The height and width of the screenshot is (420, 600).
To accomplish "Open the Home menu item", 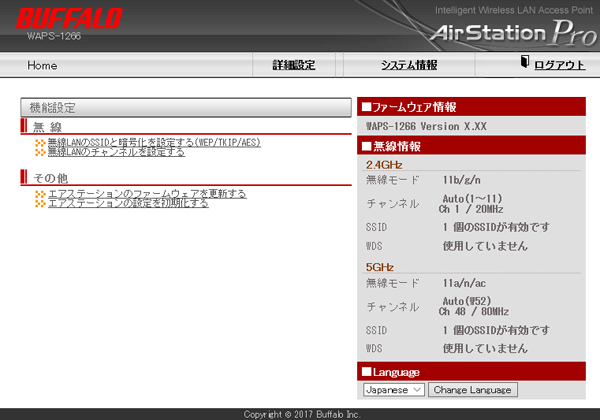I will (42, 65).
